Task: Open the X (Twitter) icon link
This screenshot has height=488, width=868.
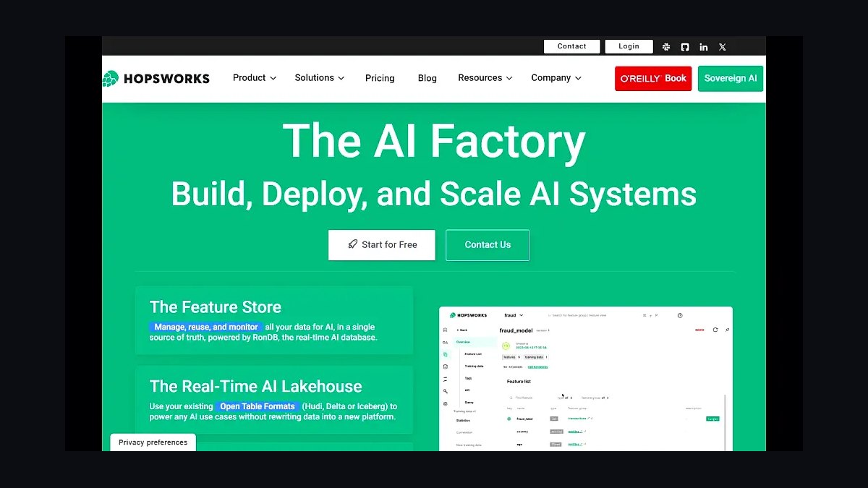Action: click(x=723, y=47)
